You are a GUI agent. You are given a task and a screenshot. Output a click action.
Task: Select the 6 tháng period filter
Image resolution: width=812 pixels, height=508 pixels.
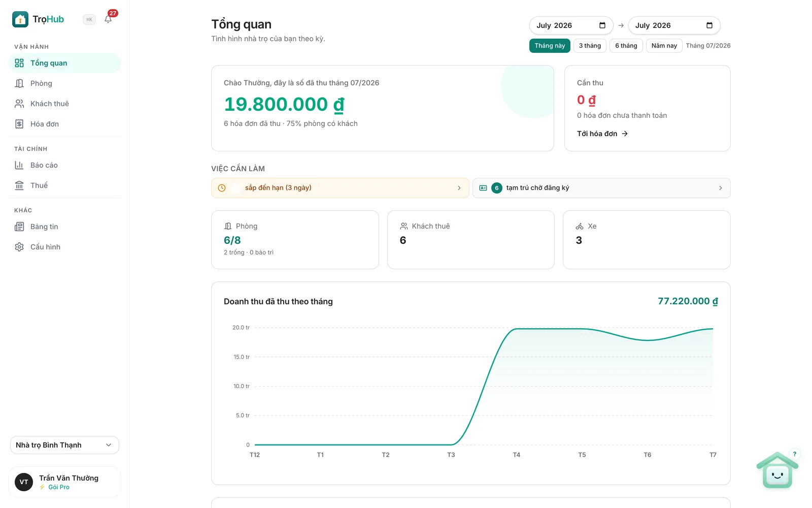coord(626,46)
